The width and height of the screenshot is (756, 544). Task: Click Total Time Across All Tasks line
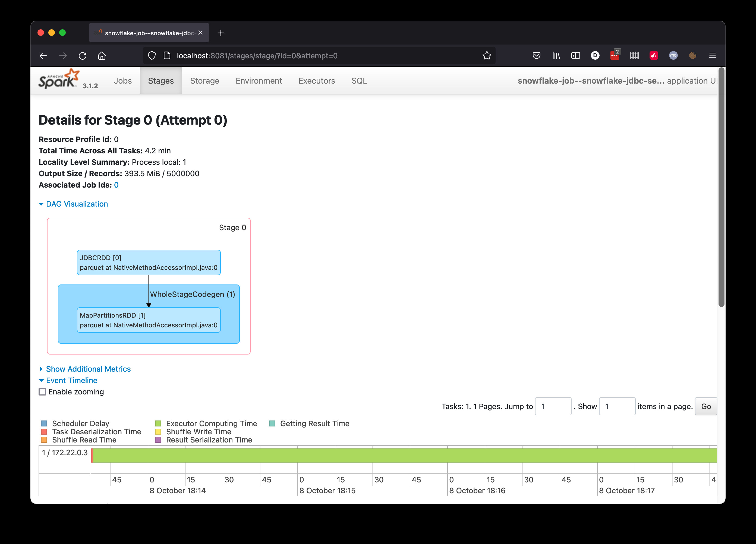(x=105, y=151)
